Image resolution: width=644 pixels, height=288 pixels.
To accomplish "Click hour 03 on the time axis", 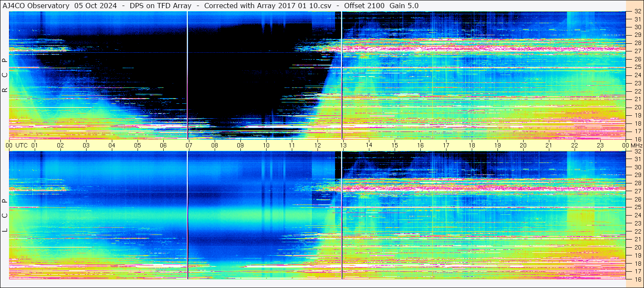I will (86, 145).
